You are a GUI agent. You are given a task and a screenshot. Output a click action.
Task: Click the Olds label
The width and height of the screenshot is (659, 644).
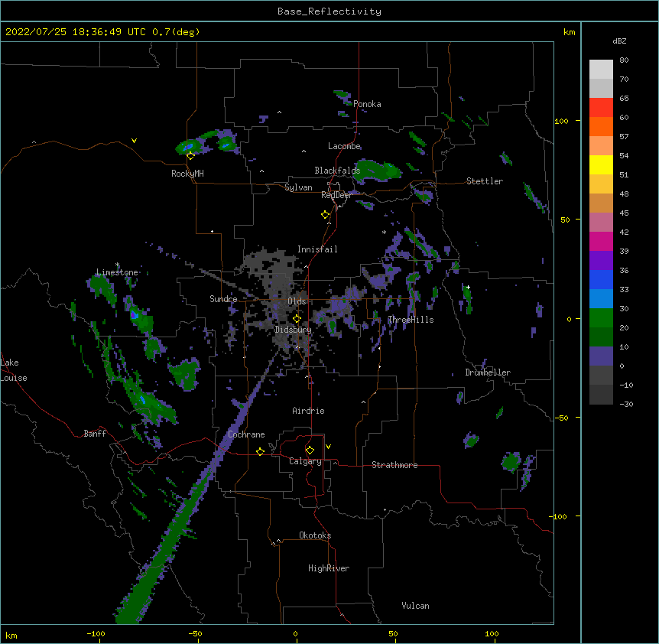[x=297, y=301]
